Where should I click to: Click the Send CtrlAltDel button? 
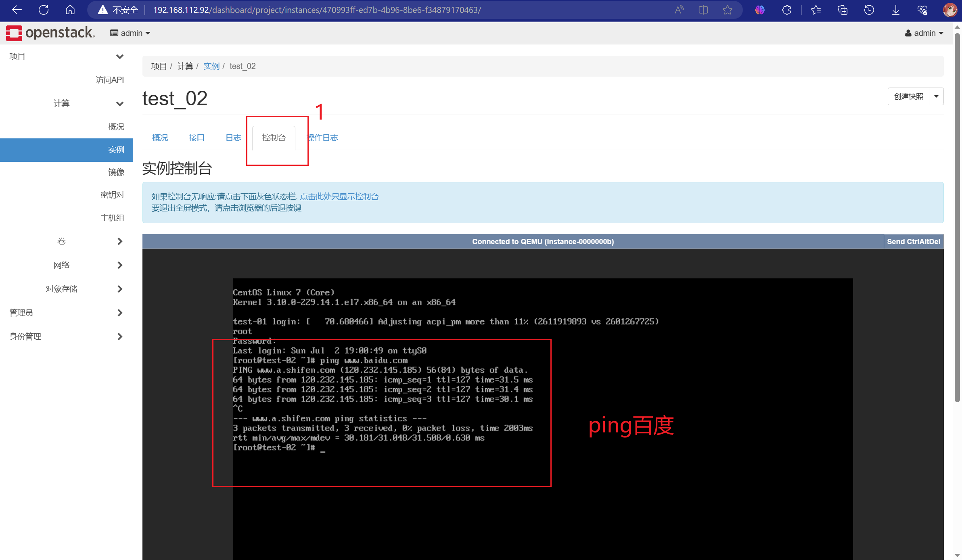(913, 241)
